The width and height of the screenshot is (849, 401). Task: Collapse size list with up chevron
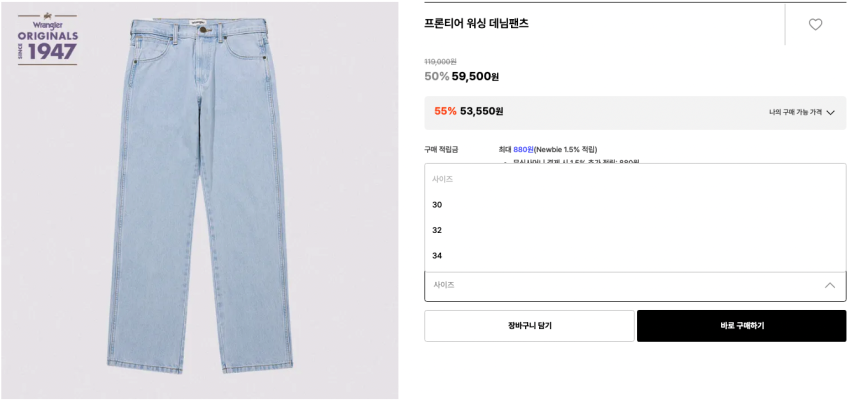coord(830,285)
